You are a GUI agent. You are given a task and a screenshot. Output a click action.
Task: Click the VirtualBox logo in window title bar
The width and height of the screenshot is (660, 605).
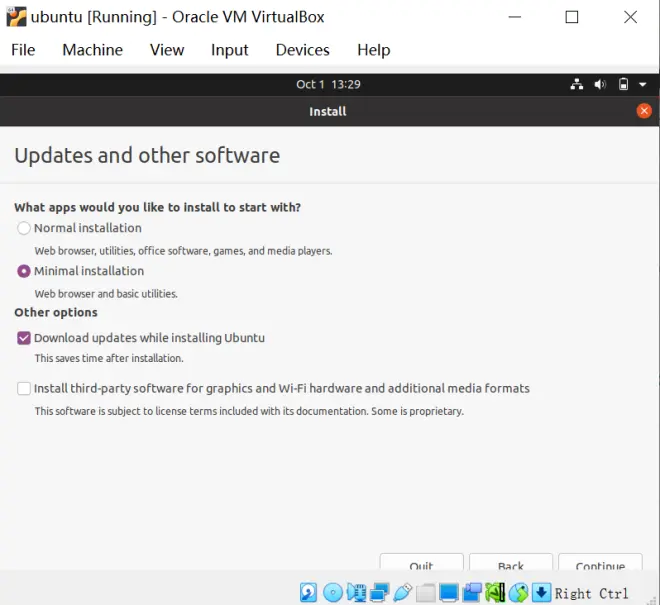(x=16, y=17)
